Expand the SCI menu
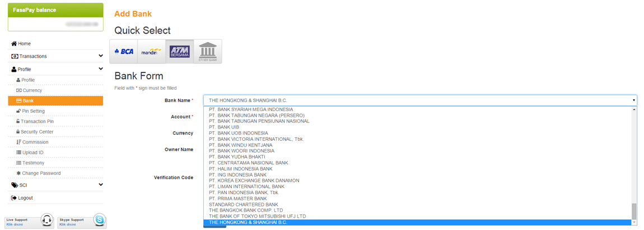644x230 pixels. point(55,185)
